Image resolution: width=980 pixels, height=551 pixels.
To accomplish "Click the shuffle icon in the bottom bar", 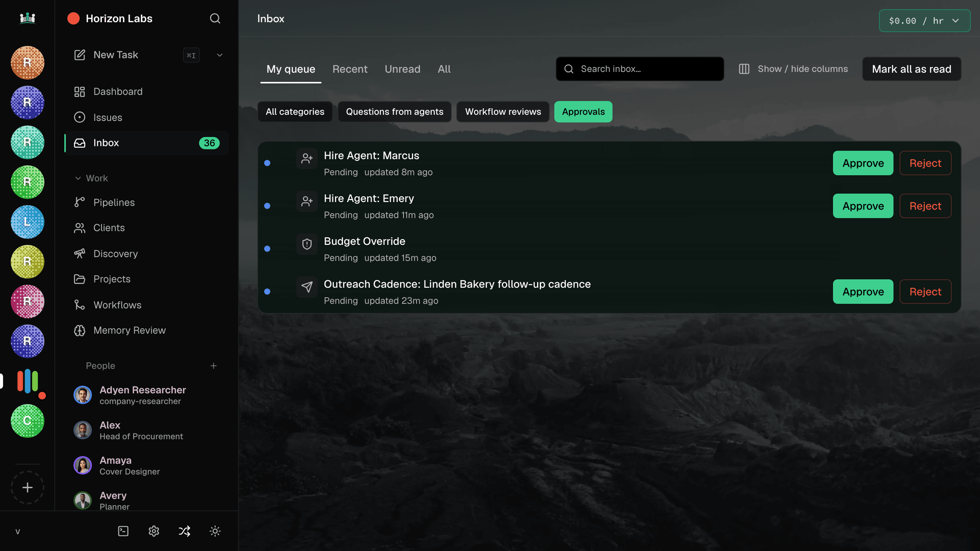I will (185, 531).
